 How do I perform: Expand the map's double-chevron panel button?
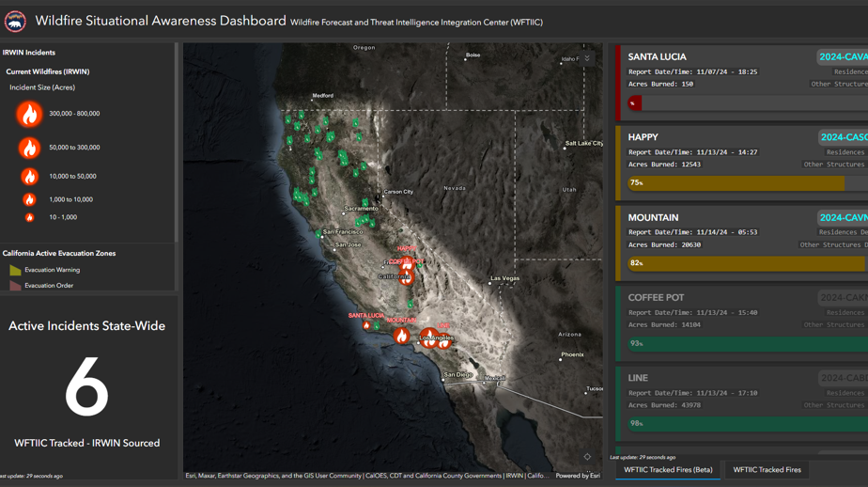click(x=587, y=58)
